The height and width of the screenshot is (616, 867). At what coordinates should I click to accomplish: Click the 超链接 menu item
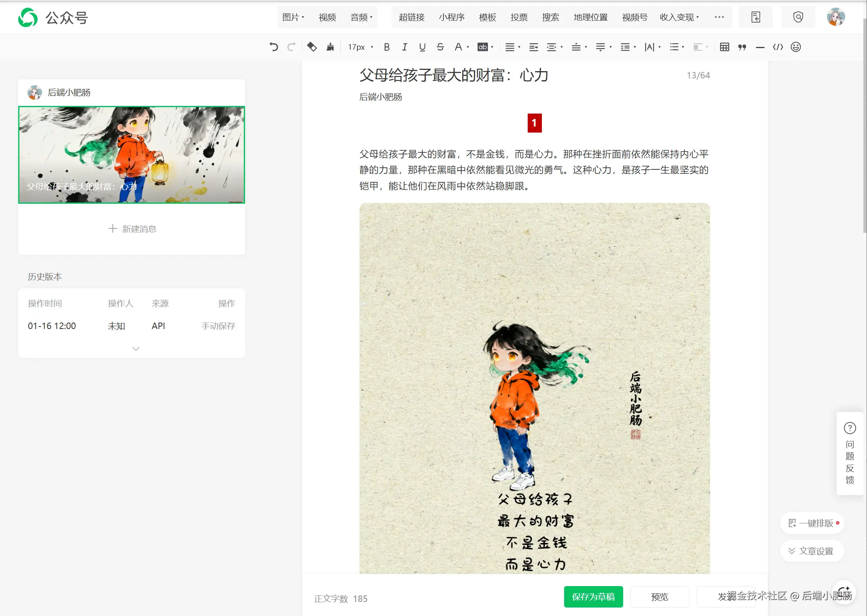pyautogui.click(x=411, y=17)
